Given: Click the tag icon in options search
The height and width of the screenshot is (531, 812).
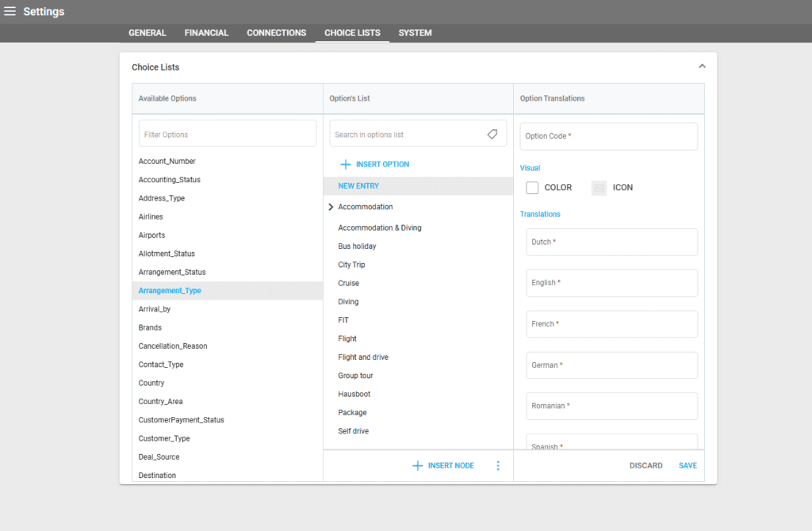Looking at the screenshot, I should [492, 135].
